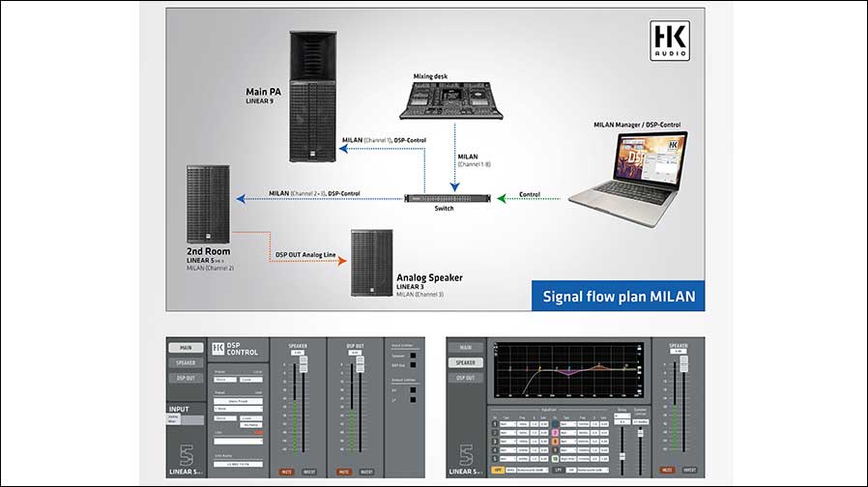Click the DSP OUT level fader
Image resolution: width=868 pixels, height=487 pixels.
tap(361, 364)
